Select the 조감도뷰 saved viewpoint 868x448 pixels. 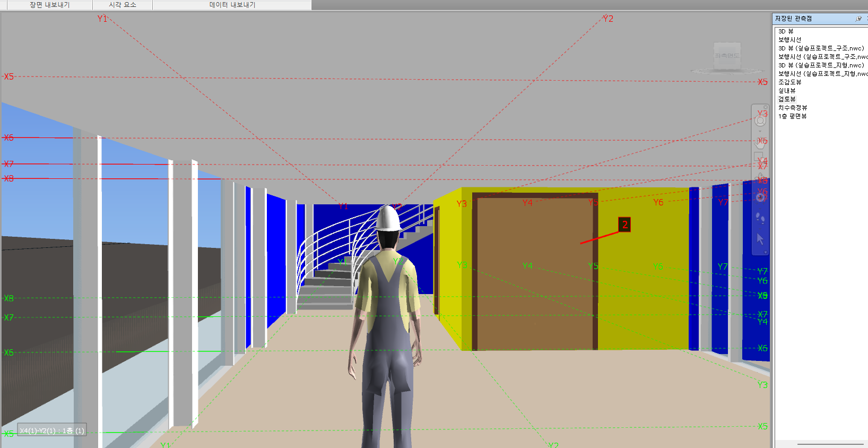[789, 82]
